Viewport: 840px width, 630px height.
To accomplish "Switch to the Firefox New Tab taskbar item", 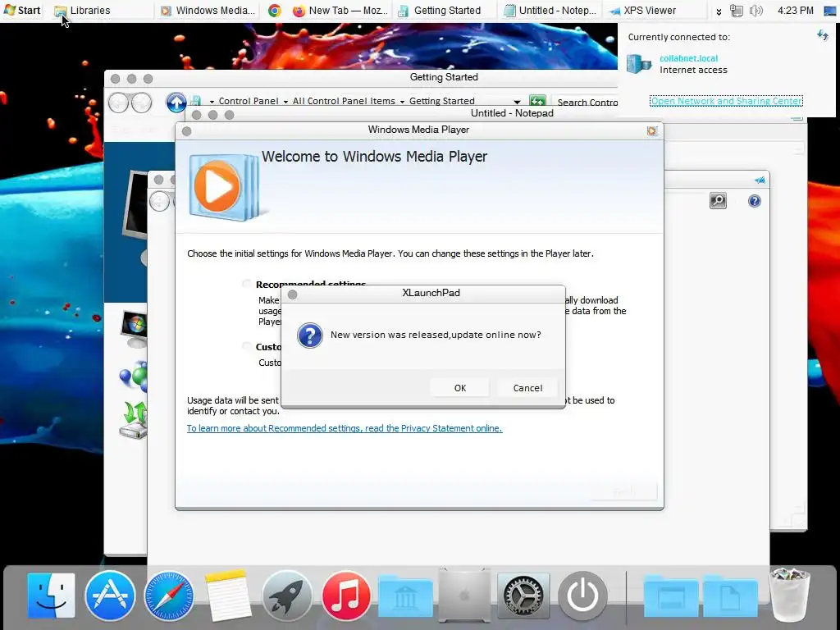I will coord(340,10).
